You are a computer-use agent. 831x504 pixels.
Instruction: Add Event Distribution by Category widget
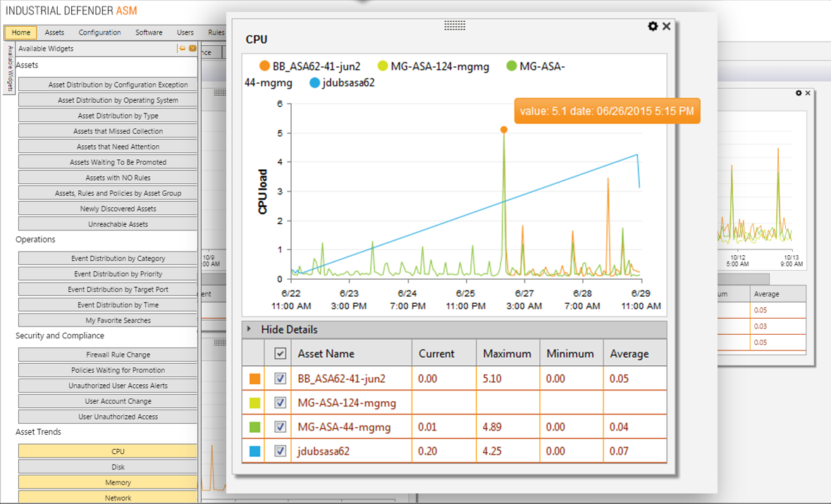(108, 258)
